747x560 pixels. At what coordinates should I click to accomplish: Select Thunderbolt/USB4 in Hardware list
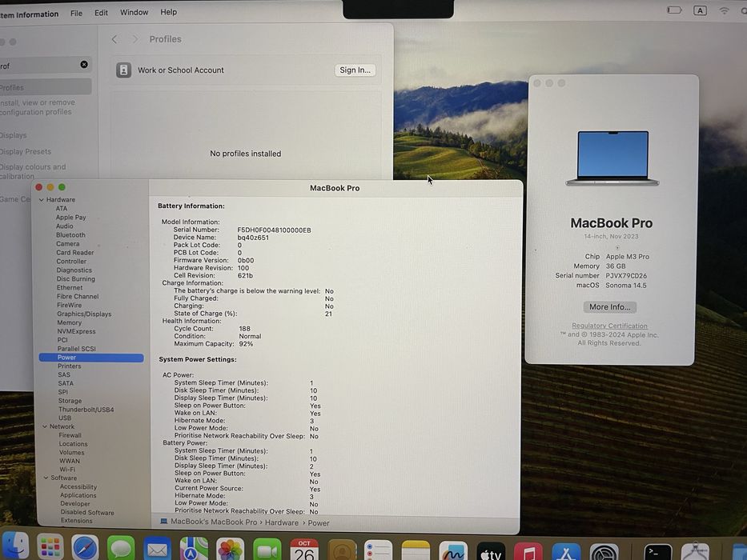(86, 410)
